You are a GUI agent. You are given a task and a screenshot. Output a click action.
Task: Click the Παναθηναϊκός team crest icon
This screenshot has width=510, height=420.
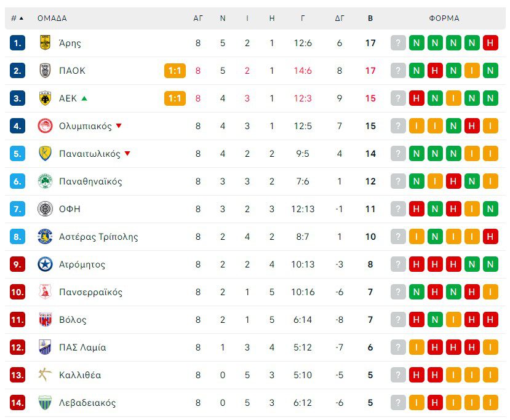pos(45,181)
